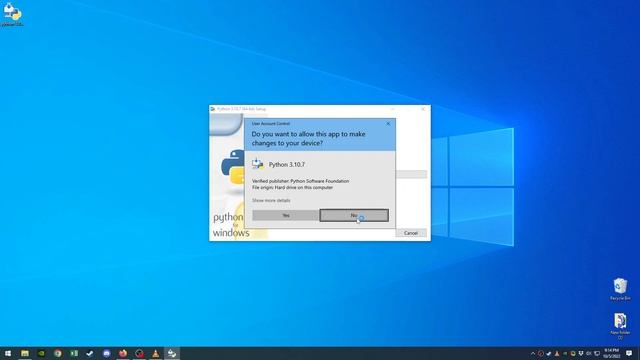Close the Python 3.10.7 Setup window
The width and height of the screenshot is (640, 360).
423,109
